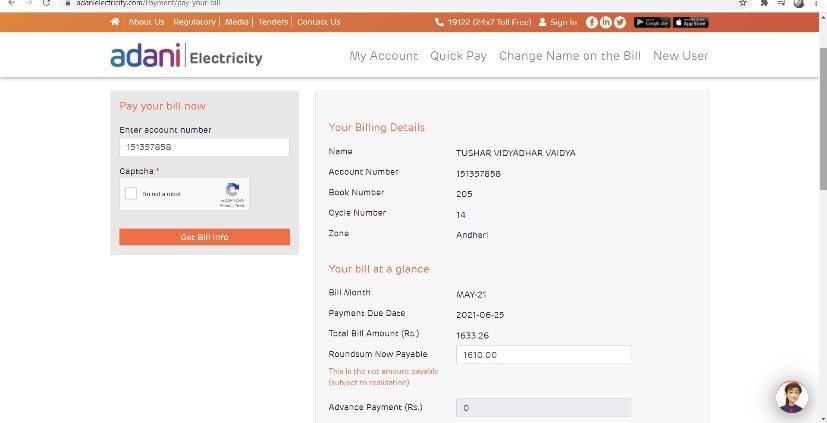
Task: Open My Account navigation item
Action: [x=383, y=56]
